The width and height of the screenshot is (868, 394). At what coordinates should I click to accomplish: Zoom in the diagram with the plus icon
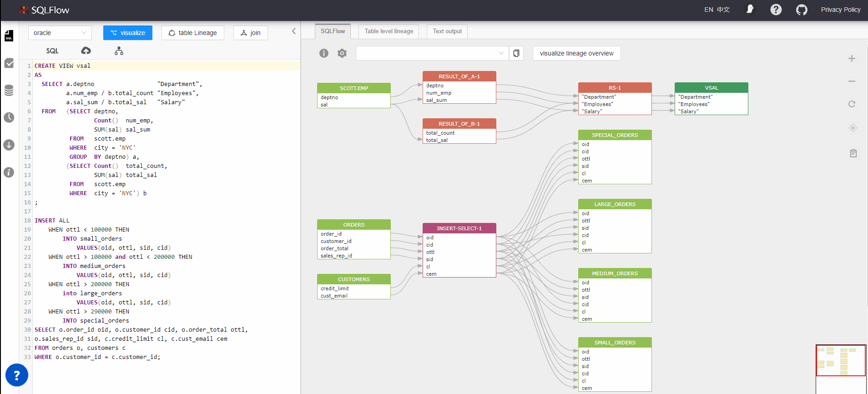pyautogui.click(x=852, y=59)
